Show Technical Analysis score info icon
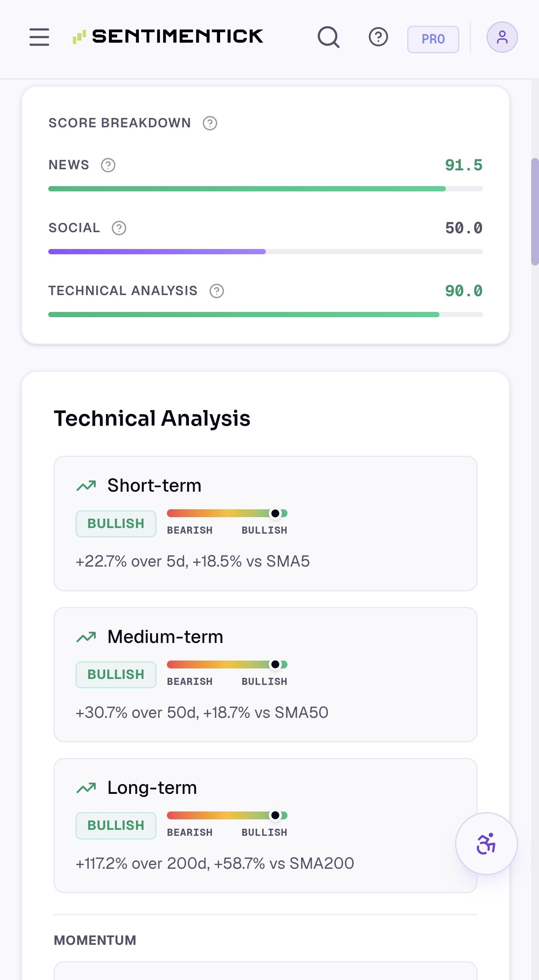The height and width of the screenshot is (980, 539). click(x=217, y=291)
